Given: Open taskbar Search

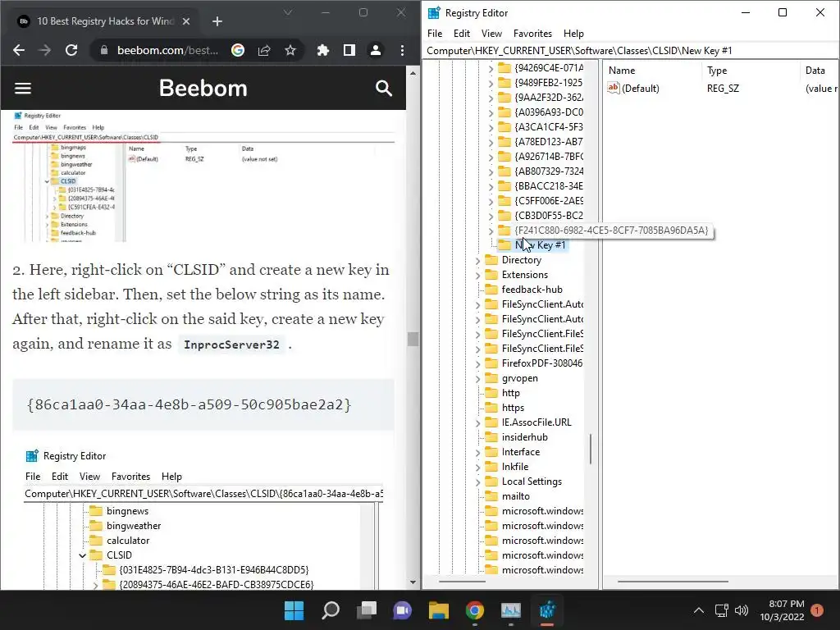Looking at the screenshot, I should point(330,610).
